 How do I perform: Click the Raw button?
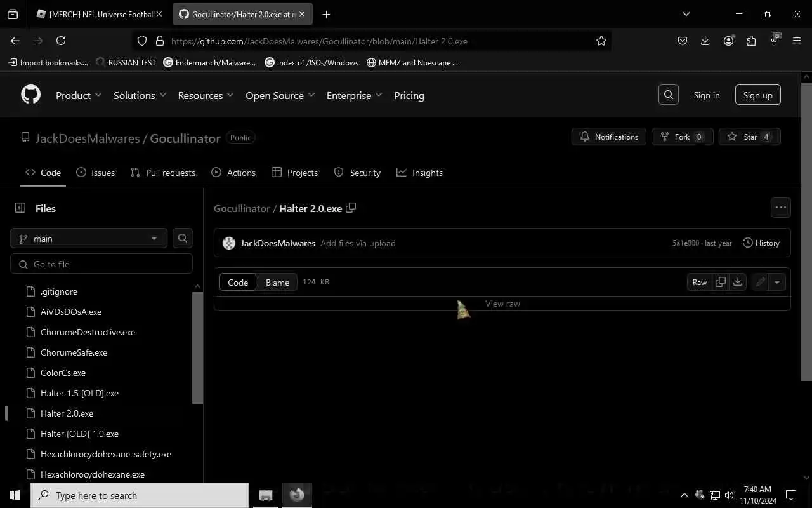(x=700, y=282)
